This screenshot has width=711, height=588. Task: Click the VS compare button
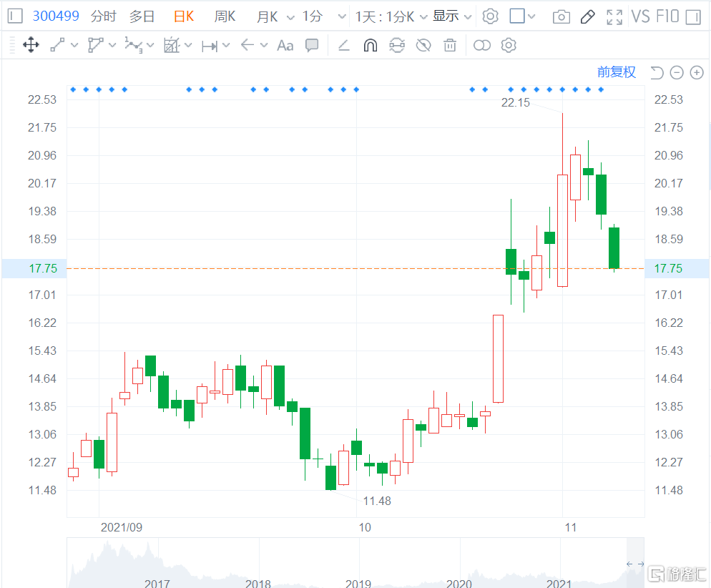640,16
